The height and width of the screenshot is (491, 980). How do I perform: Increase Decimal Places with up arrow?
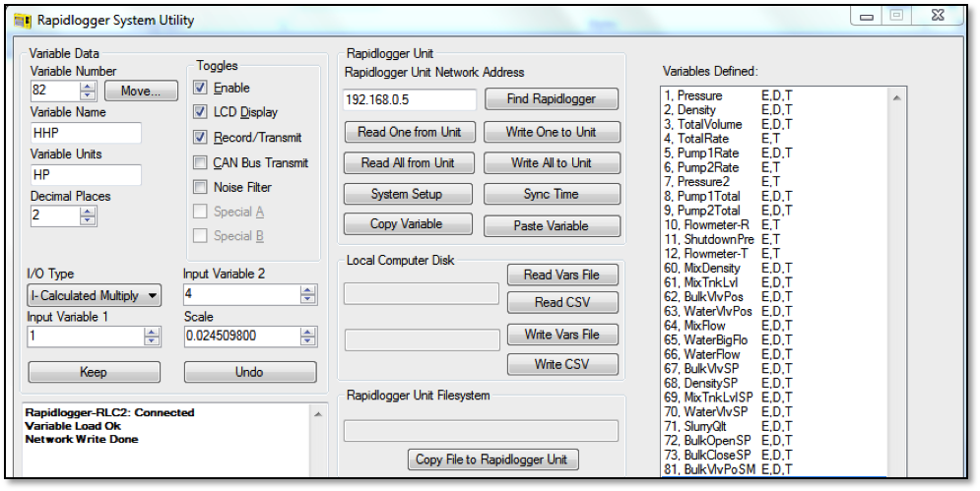pos(88,212)
